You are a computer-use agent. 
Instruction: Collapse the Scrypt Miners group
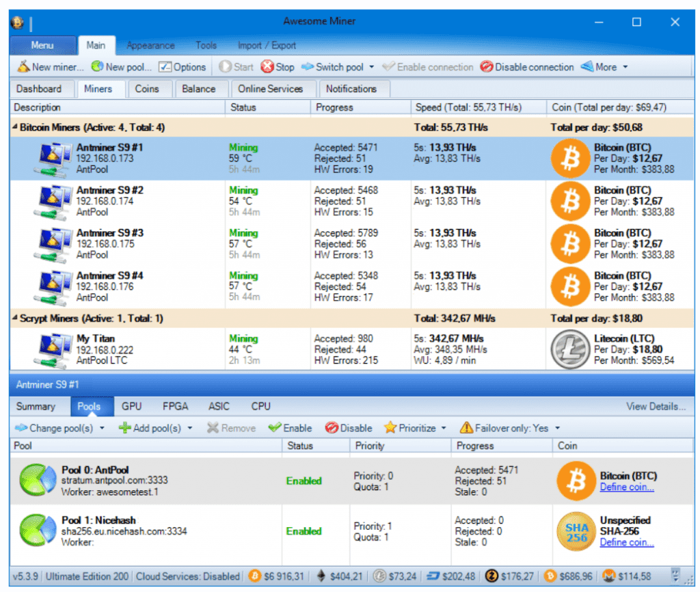point(15,318)
